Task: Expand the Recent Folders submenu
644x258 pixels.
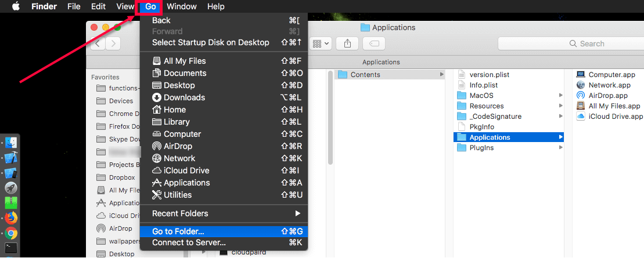Action: 224,213
